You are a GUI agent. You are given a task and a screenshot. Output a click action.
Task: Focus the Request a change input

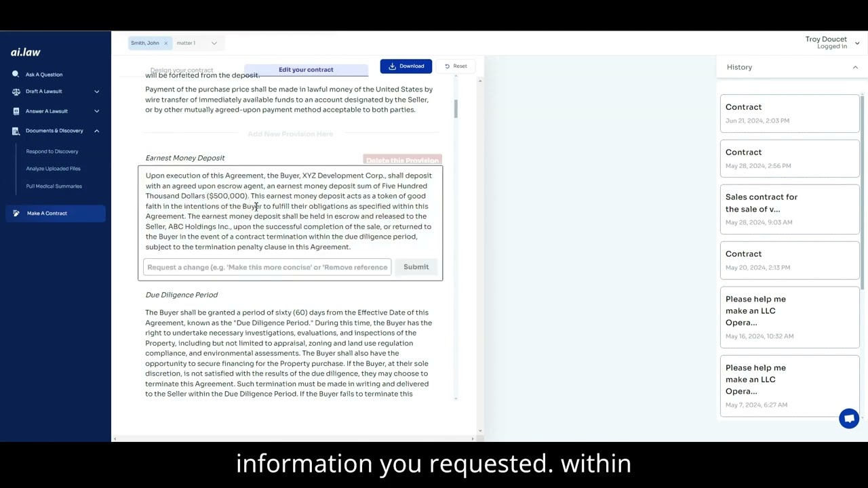tap(267, 267)
